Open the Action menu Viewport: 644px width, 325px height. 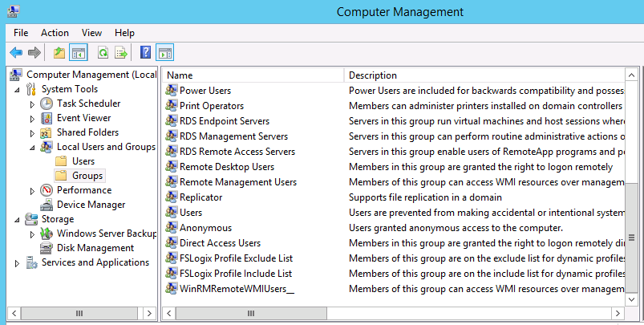coord(55,33)
